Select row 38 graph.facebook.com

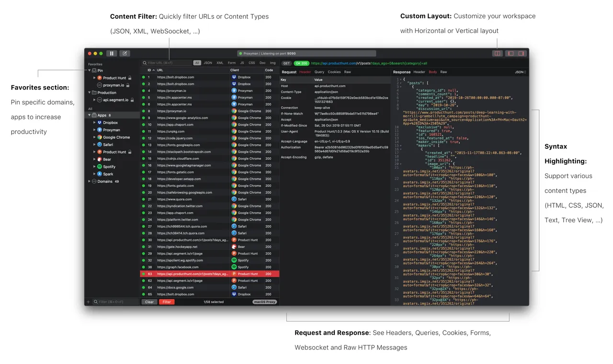tap(210, 267)
